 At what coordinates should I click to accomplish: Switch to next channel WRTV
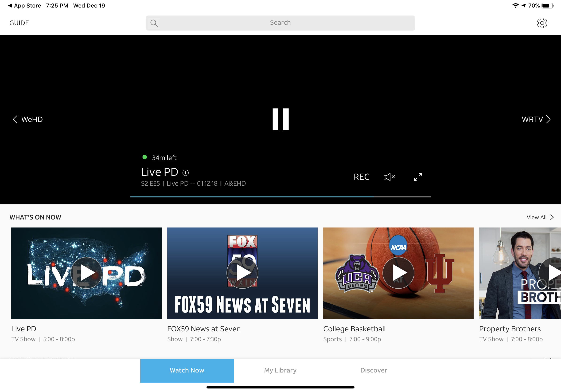tap(536, 119)
